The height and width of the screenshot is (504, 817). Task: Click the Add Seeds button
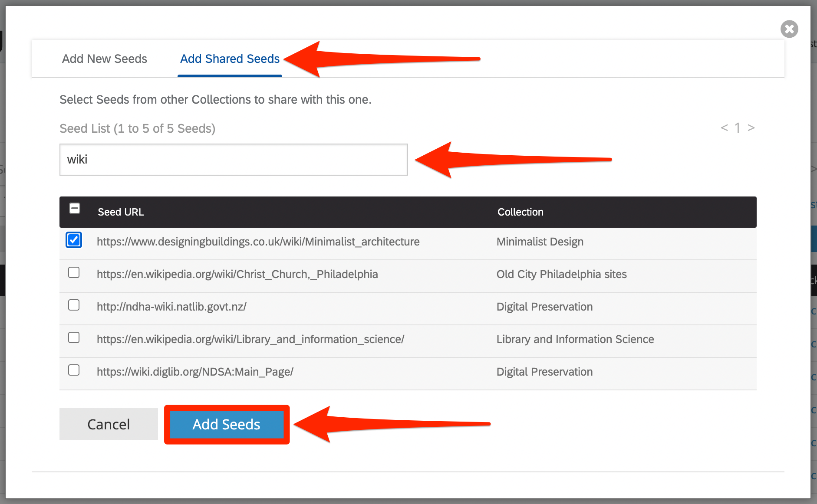coord(227,424)
